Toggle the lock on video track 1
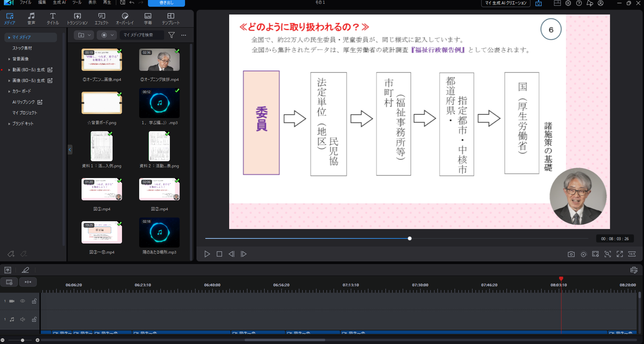Image resolution: width=644 pixels, height=344 pixels. (x=34, y=301)
